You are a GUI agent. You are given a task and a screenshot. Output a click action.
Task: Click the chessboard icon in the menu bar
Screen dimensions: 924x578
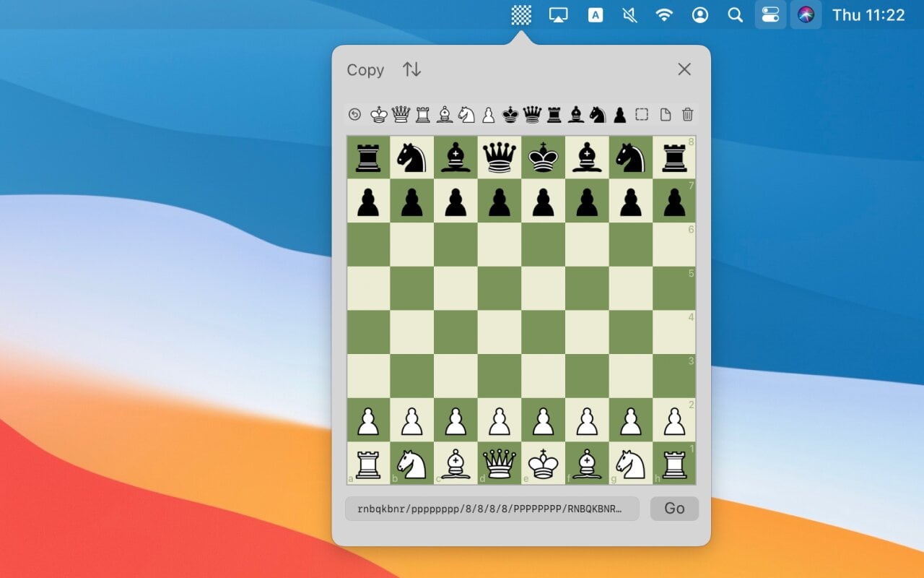pyautogui.click(x=520, y=14)
